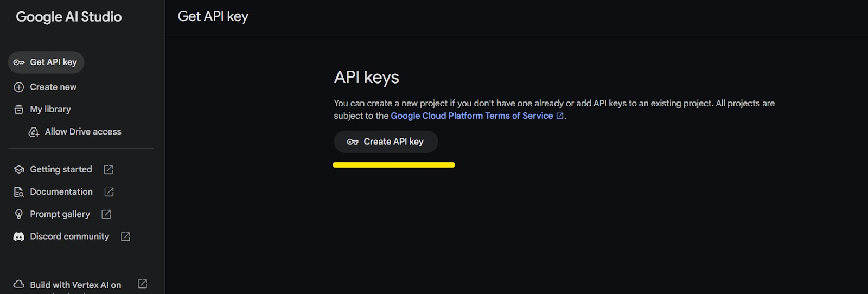868x294 pixels.
Task: Click the Documentation search-page icon
Action: 19,192
